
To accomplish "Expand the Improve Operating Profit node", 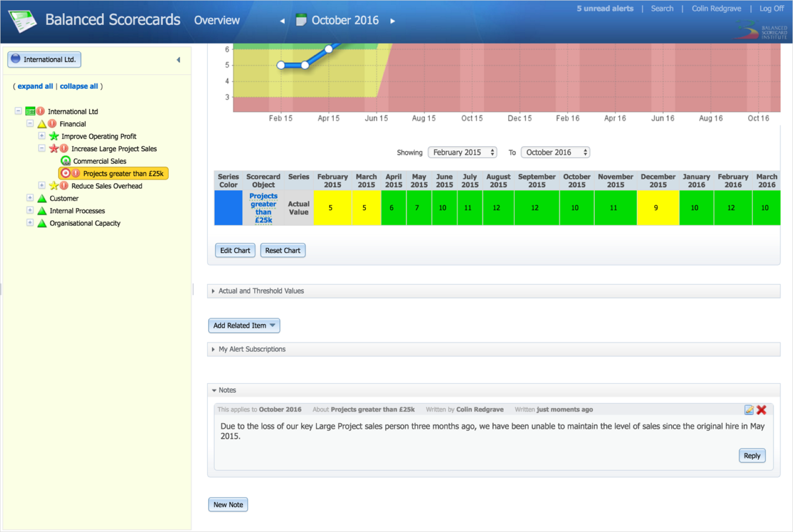I will pyautogui.click(x=42, y=135).
